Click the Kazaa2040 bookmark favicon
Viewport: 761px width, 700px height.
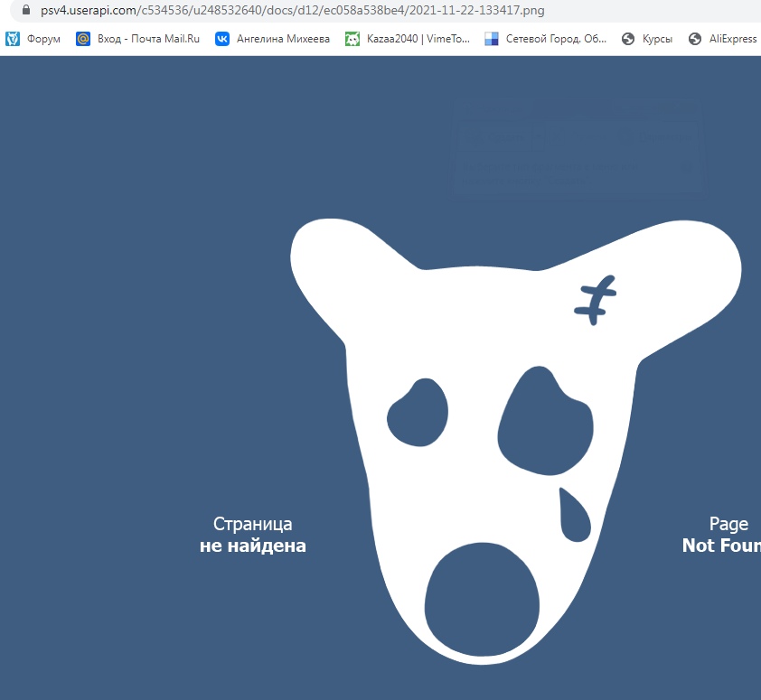pyautogui.click(x=352, y=39)
